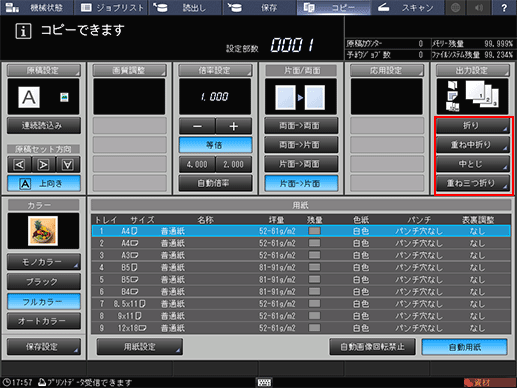This screenshot has height=388, width=517.
Task: Select 片面->両面 mode
Action: click(x=301, y=164)
